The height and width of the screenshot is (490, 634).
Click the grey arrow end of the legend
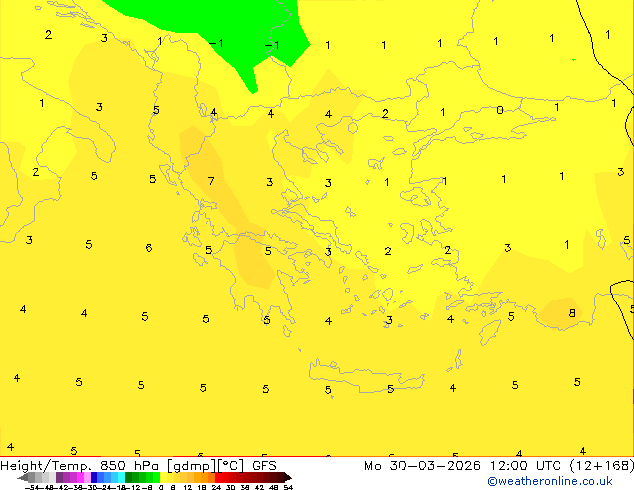click(23, 477)
